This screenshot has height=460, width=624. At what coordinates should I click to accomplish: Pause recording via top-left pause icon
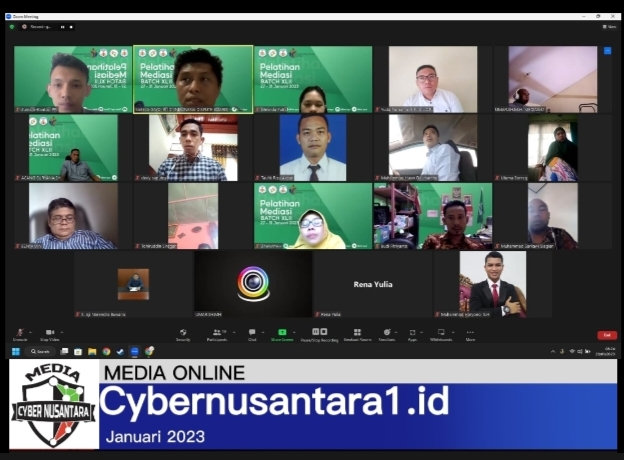tap(62, 27)
